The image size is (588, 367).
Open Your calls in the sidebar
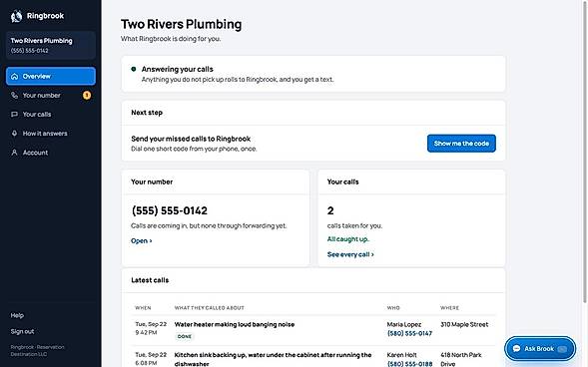[51, 115]
